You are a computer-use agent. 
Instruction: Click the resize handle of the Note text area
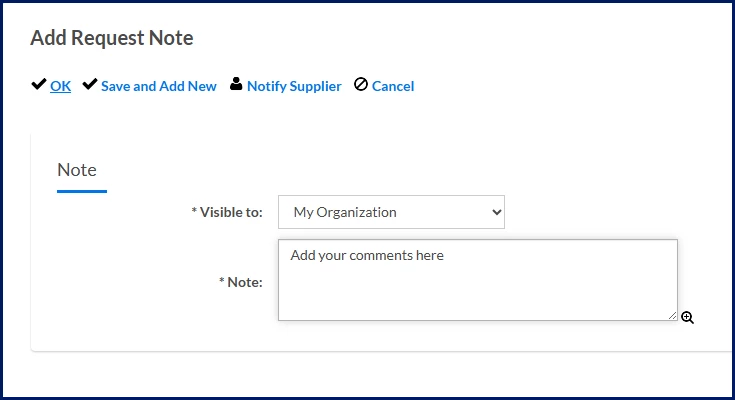click(x=673, y=316)
